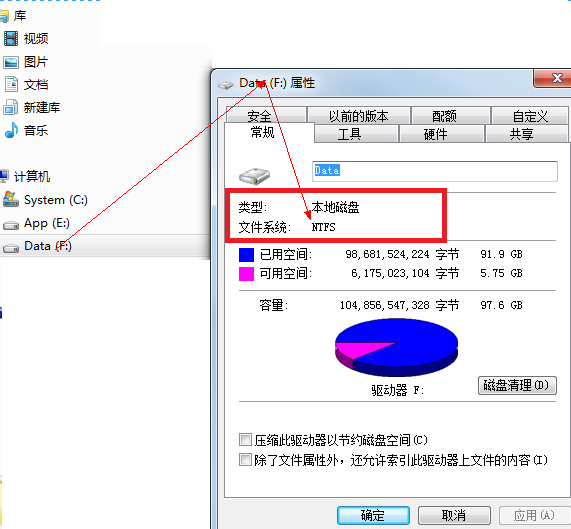This screenshot has width=571, height=529.
Task: Open the Videos library icon
Action: 11,39
